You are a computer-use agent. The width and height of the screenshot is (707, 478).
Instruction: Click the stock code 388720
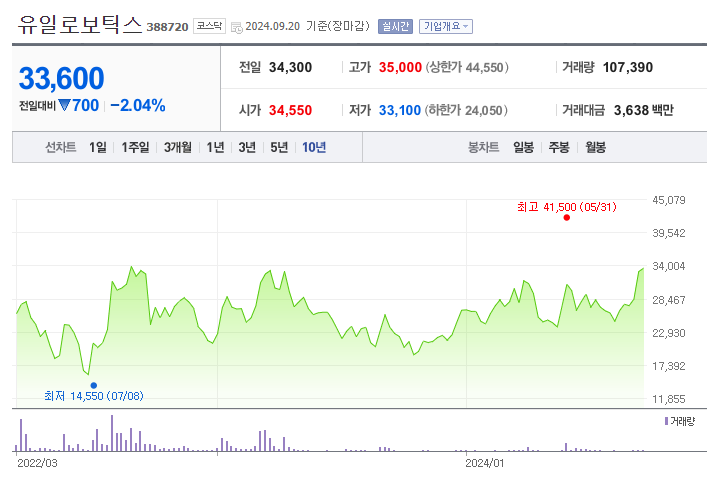(x=167, y=28)
